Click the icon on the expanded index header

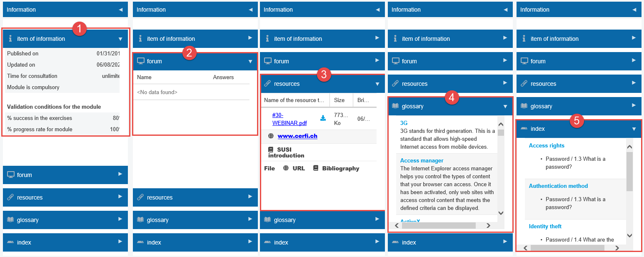click(x=524, y=129)
